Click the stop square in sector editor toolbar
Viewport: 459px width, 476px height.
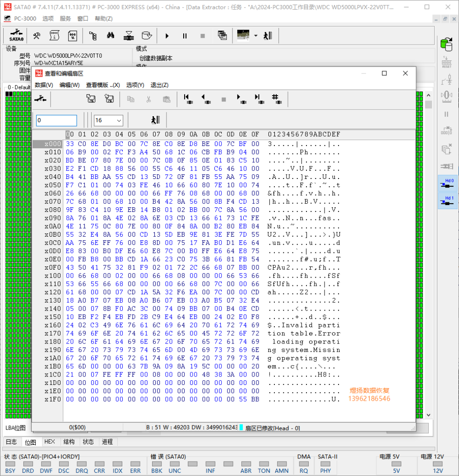(x=224, y=99)
